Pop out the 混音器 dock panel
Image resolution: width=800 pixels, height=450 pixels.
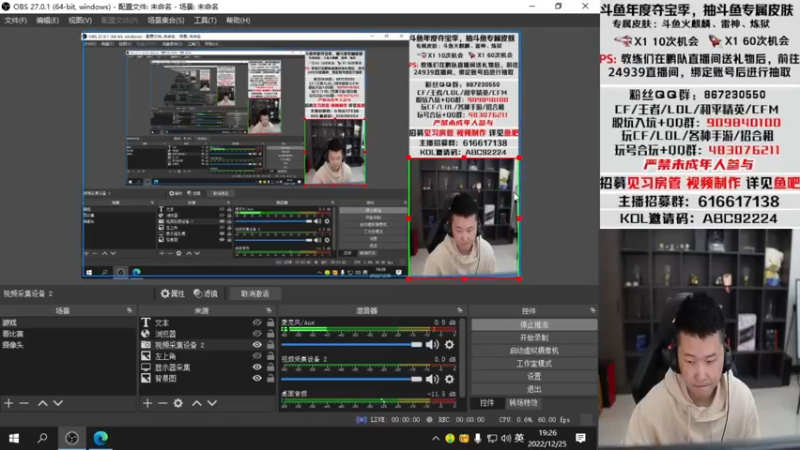click(460, 310)
